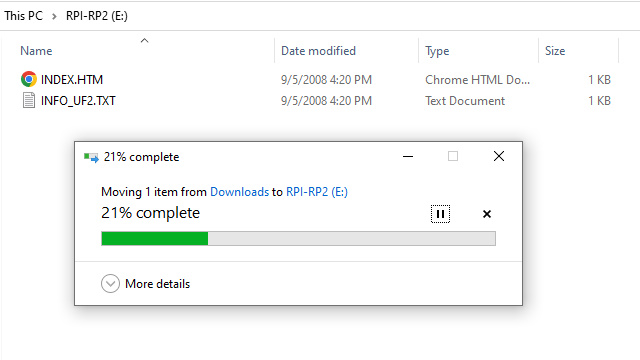Click the disabled maximize button of the dialog

[453, 156]
